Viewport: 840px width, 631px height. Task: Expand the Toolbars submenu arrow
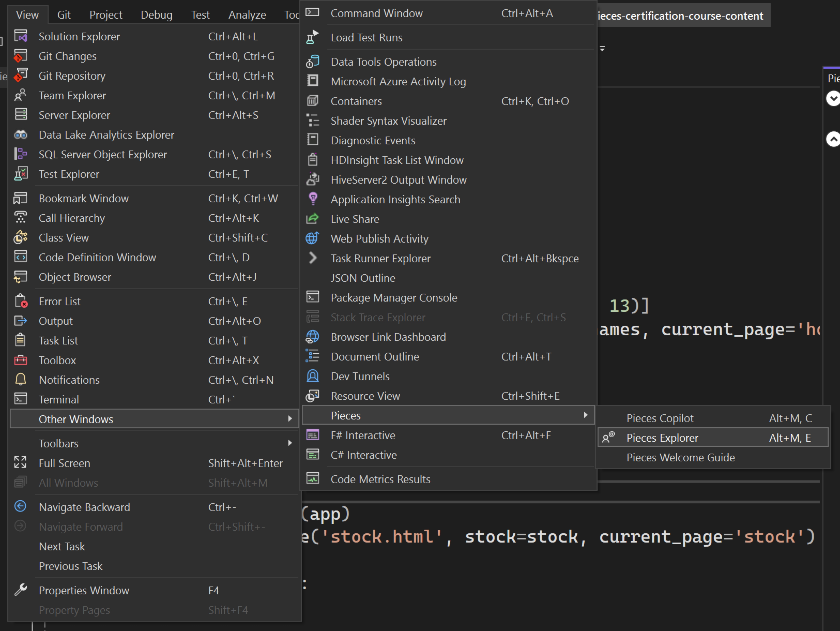(290, 443)
